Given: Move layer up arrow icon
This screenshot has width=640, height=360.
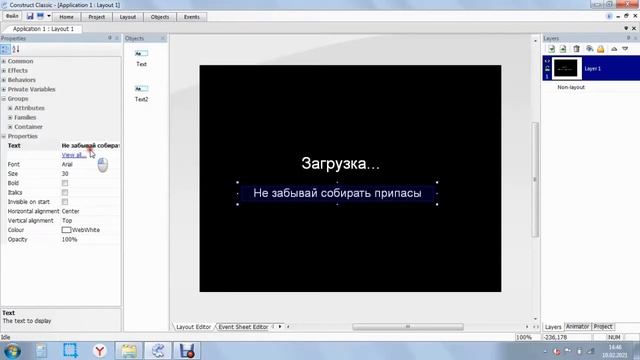Looking at the screenshot, I should [x=614, y=49].
